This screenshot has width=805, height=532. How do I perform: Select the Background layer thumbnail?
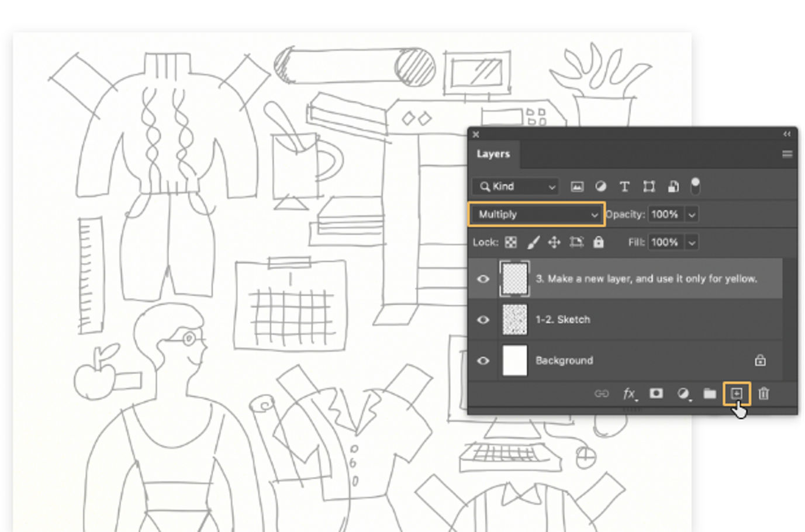click(514, 360)
